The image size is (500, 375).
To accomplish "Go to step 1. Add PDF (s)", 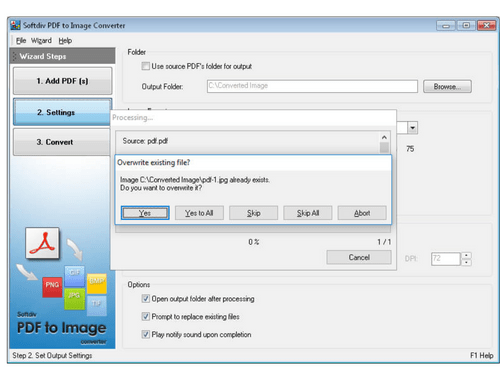I will tap(62, 81).
